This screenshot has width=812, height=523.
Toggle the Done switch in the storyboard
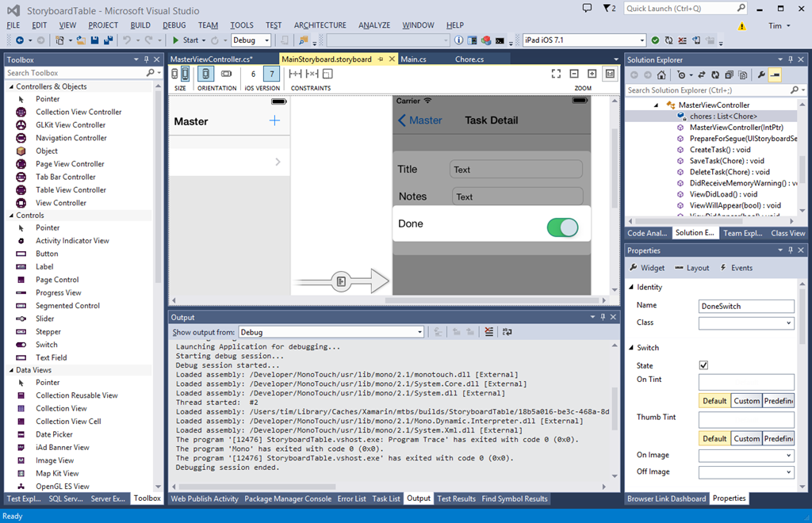click(562, 227)
